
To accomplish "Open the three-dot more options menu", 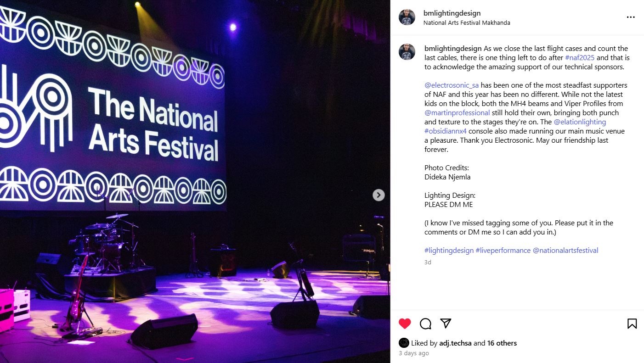I will (631, 17).
